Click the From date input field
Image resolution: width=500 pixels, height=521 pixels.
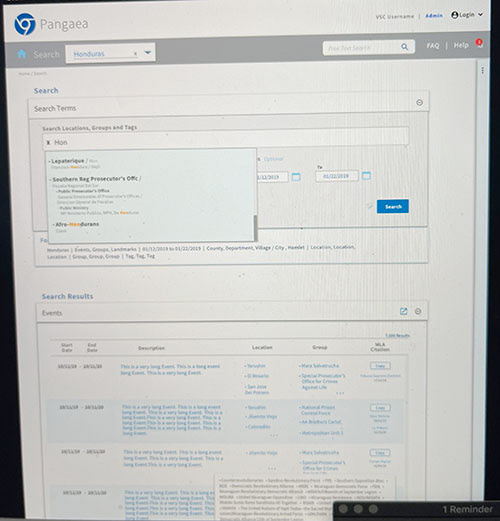272,177
